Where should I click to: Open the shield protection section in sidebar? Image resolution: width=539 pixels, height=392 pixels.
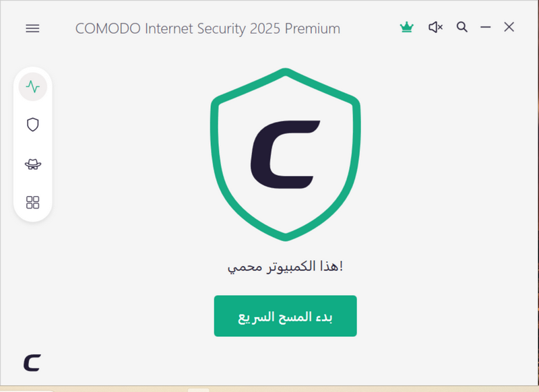(32, 125)
